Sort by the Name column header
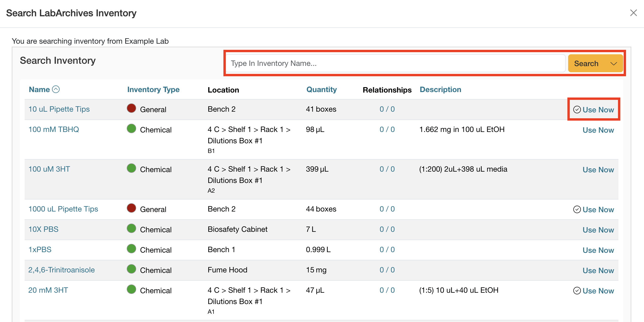The width and height of the screenshot is (644, 322). (39, 89)
